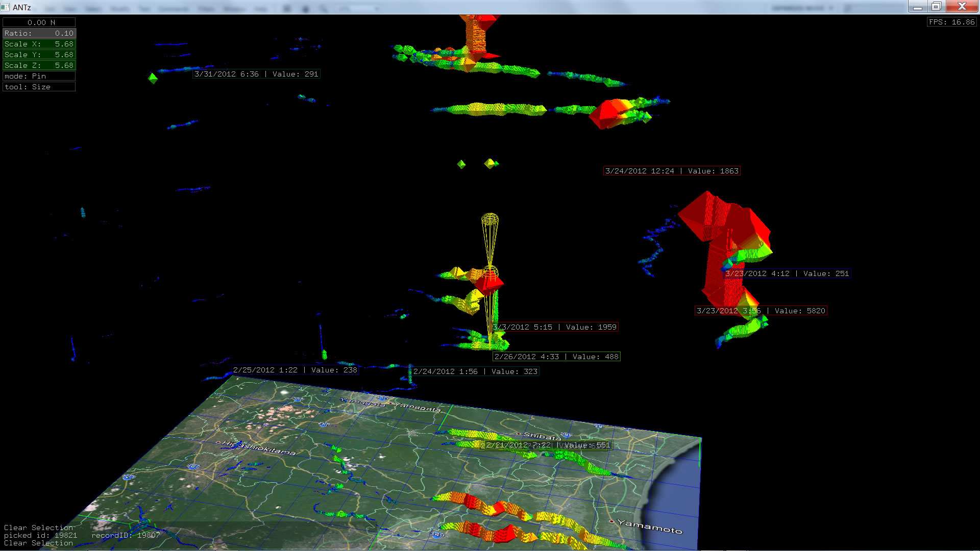The width and height of the screenshot is (980, 551).
Task: Click the Ratio 0.10 field
Action: [x=39, y=33]
